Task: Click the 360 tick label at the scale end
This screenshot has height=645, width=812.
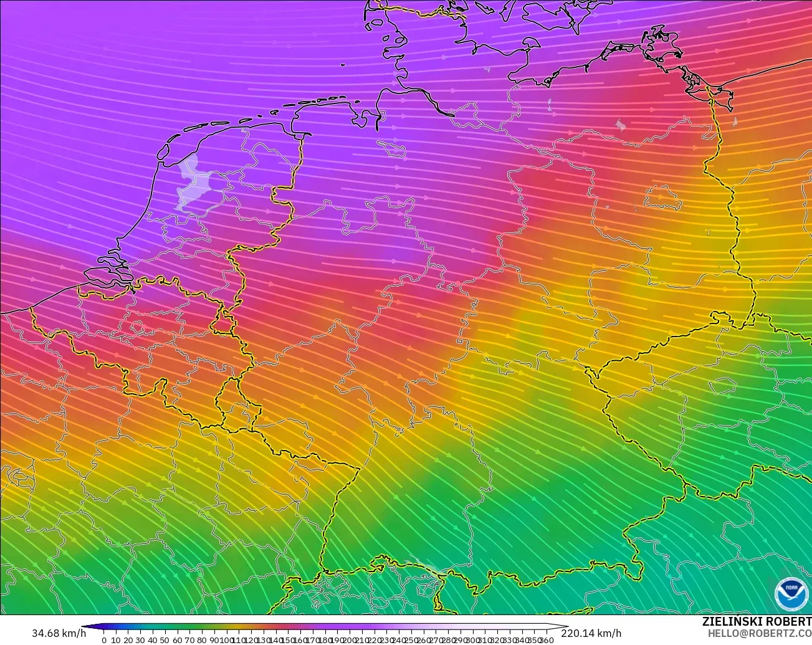Action: 547,641
